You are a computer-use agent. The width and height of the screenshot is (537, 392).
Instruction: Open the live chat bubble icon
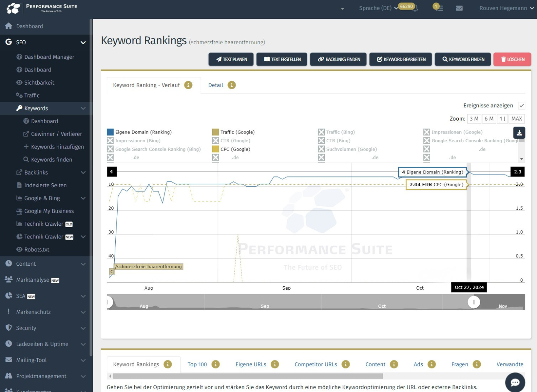pyautogui.click(x=515, y=382)
